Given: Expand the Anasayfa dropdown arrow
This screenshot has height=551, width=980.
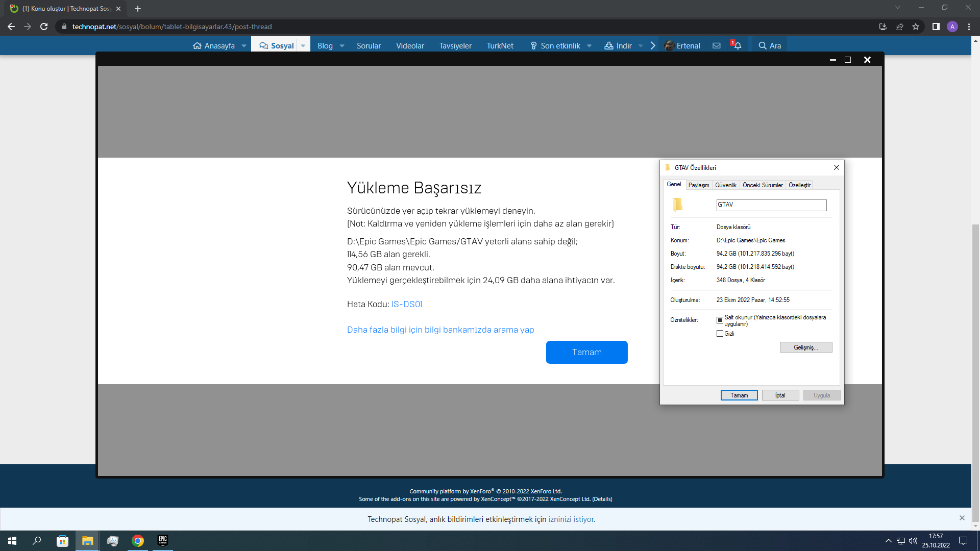Looking at the screenshot, I should tap(244, 46).
